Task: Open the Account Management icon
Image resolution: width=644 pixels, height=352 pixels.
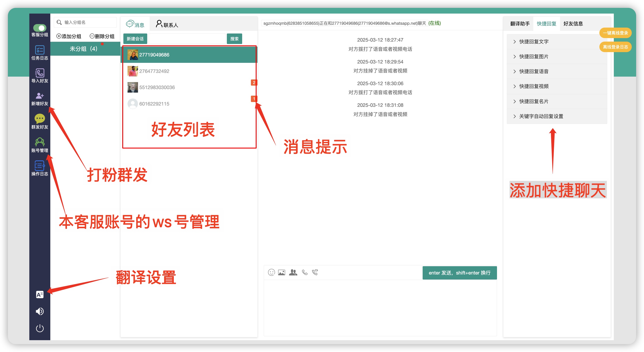Action: [x=40, y=142]
